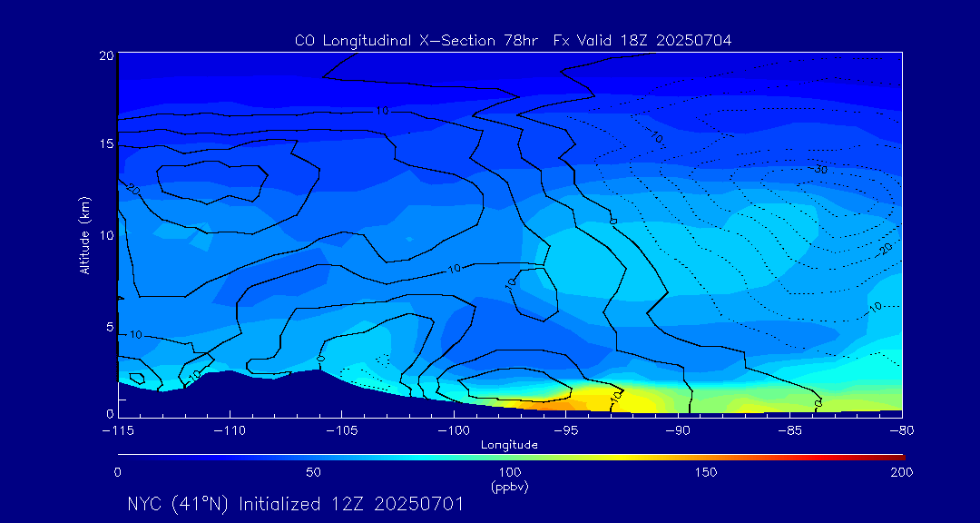Screen dimensions: 980x523
Task: Click the 'Longitude' x-axis label
Action: 509,446
